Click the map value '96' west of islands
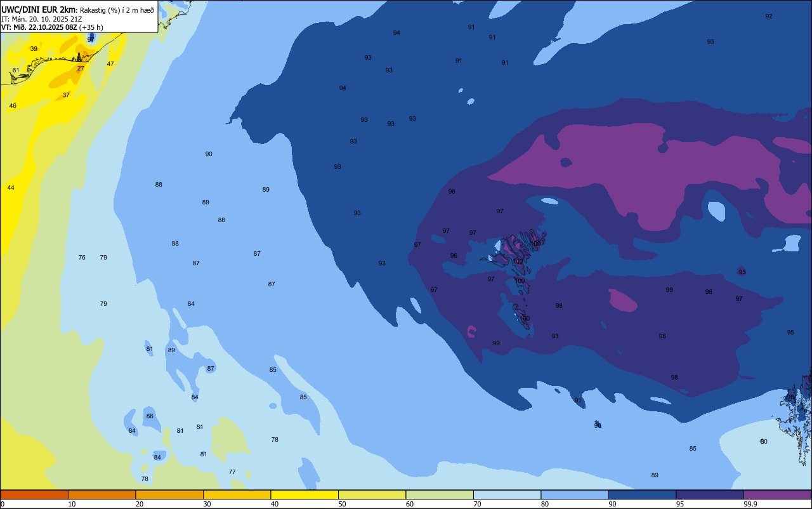The width and height of the screenshot is (812, 509). (x=454, y=256)
